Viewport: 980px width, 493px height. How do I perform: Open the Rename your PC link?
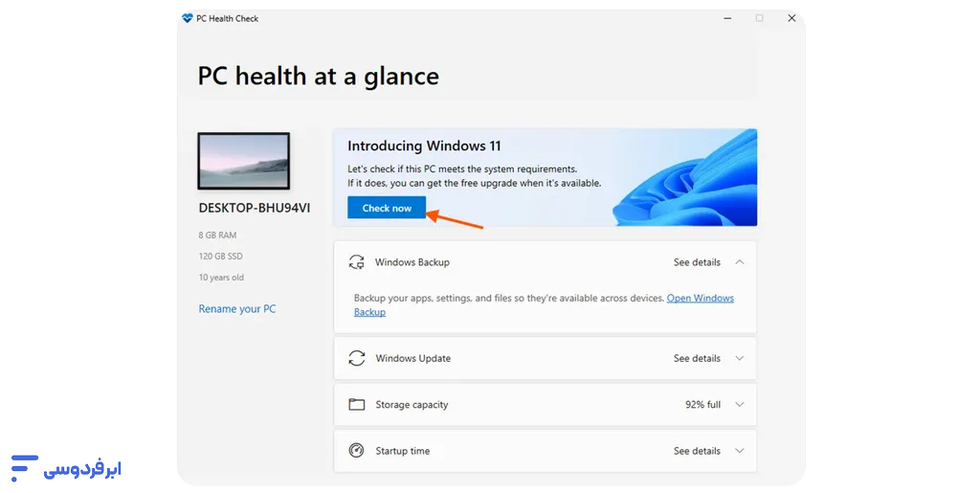pyautogui.click(x=237, y=308)
